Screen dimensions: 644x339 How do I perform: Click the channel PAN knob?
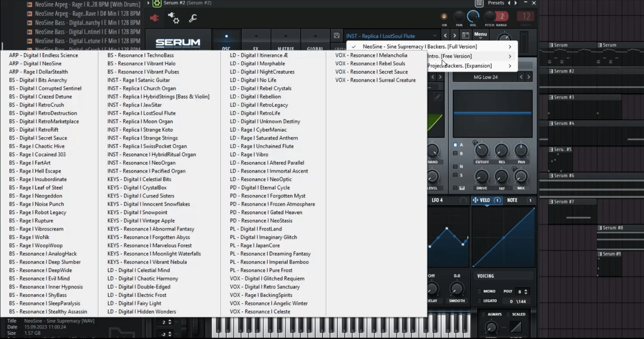click(x=459, y=17)
